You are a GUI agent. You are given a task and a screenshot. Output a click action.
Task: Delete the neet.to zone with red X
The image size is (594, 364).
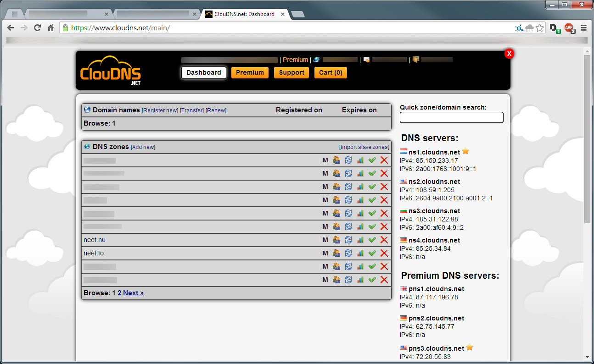point(384,253)
